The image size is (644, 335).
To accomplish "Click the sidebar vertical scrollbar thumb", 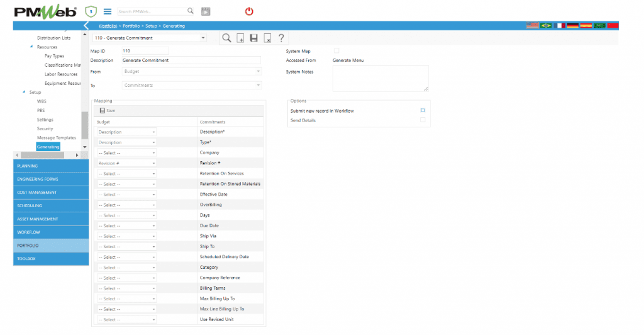I will click(85, 125).
